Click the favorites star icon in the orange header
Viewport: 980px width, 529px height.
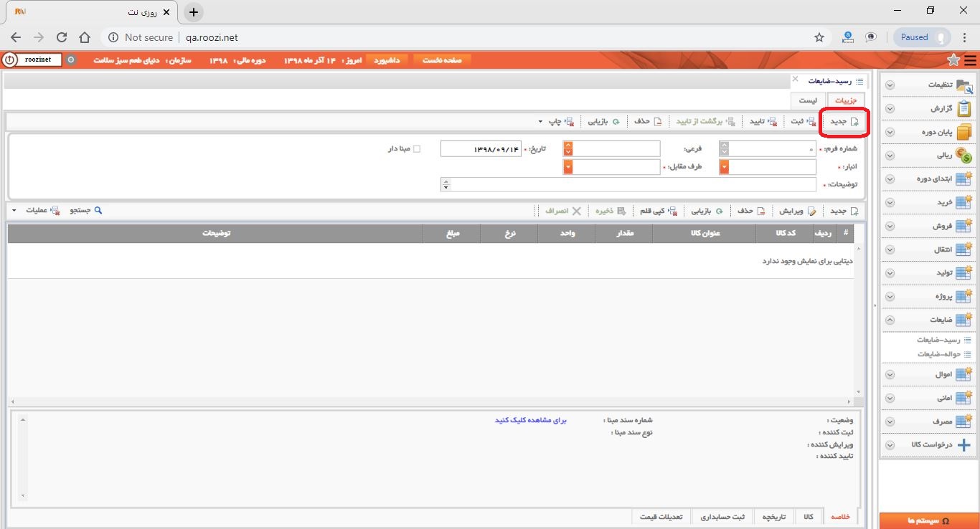pyautogui.click(x=953, y=60)
